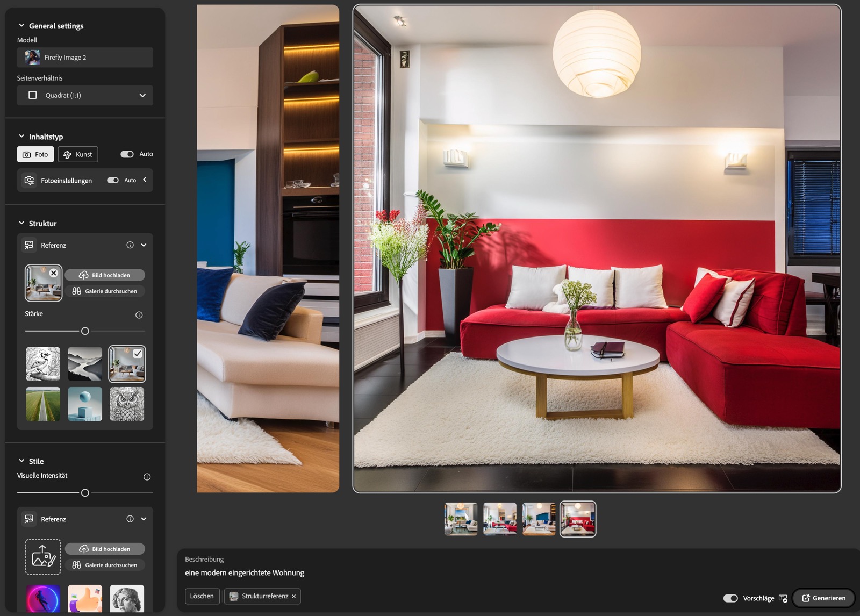Viewport: 860px width, 616px height.
Task: Click the Struktur Referenz image icon
Action: coord(29,245)
